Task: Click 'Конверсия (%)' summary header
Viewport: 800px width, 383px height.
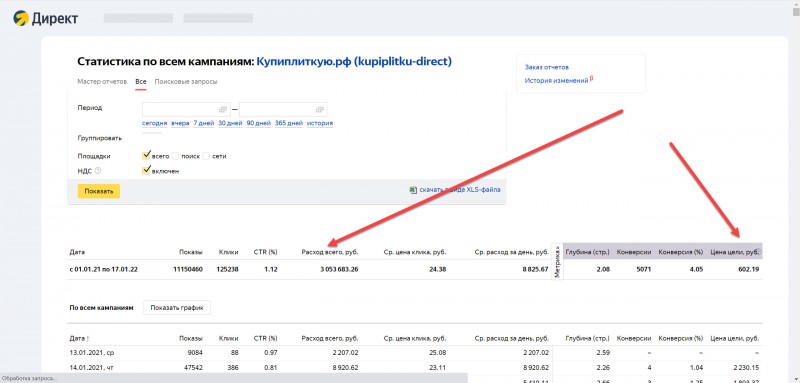Action: tap(681, 252)
